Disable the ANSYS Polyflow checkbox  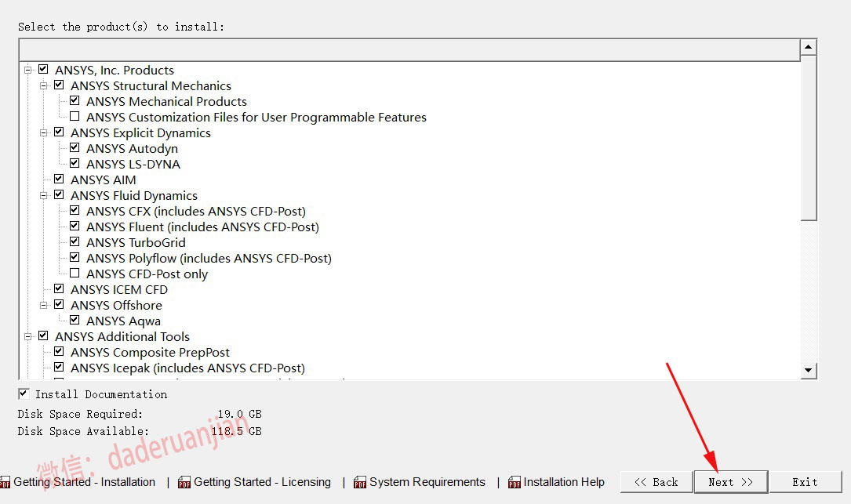click(75, 258)
